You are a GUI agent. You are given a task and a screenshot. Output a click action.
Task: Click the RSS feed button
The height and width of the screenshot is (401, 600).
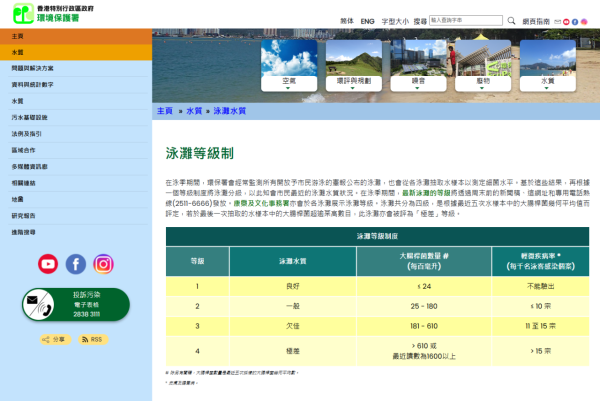93,339
